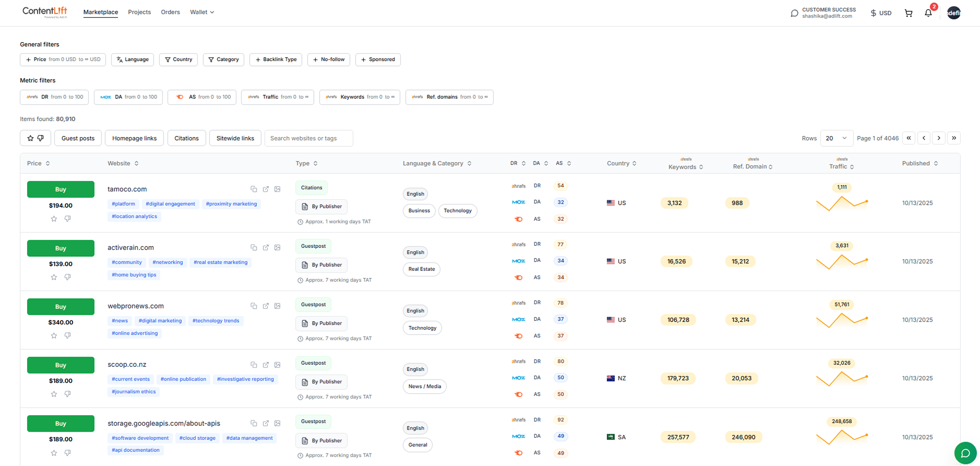Viewport: 980px width, 466px height.
Task: Open the Country filter dropdown
Action: pyautogui.click(x=178, y=60)
